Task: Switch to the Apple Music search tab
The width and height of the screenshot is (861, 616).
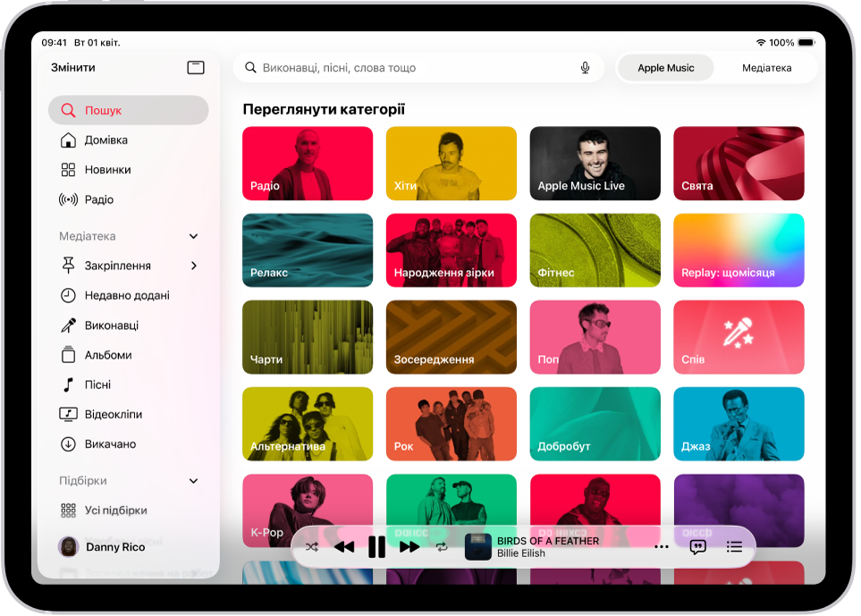Action: [666, 68]
